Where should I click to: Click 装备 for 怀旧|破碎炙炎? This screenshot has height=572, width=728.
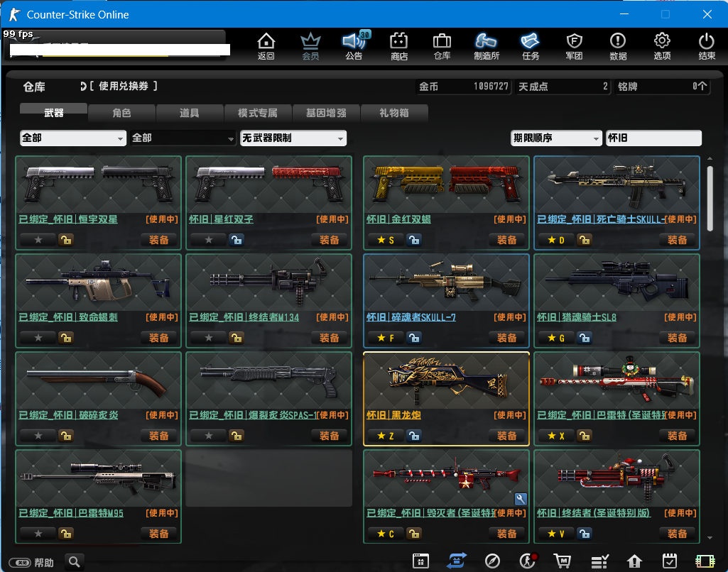(x=159, y=436)
